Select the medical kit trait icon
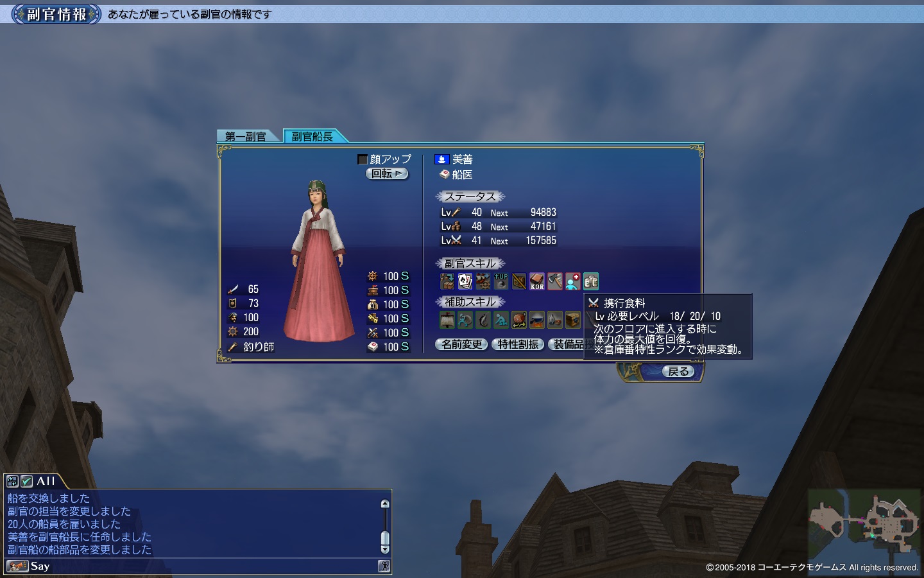 (x=373, y=347)
